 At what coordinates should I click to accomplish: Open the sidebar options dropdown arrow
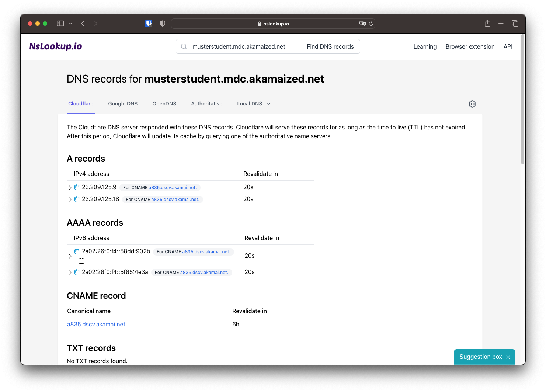[71, 24]
